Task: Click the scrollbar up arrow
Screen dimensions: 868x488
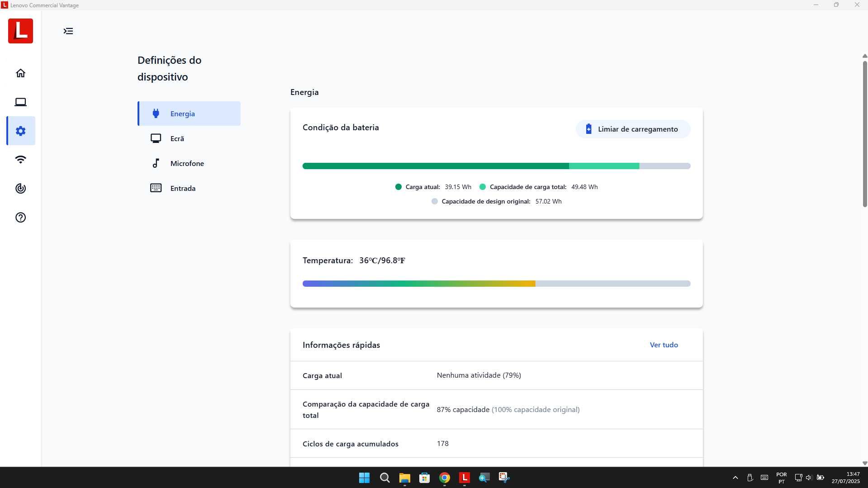Action: pos(864,56)
